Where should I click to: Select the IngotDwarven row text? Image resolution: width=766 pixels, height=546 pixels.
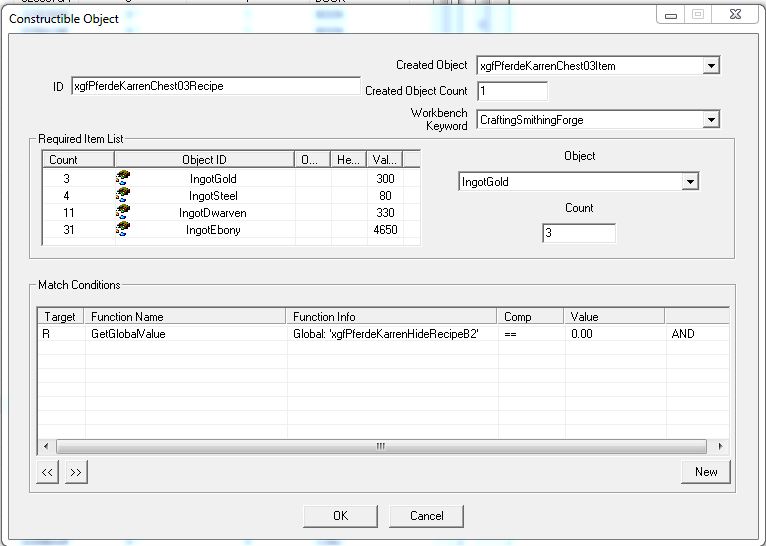[x=213, y=213]
